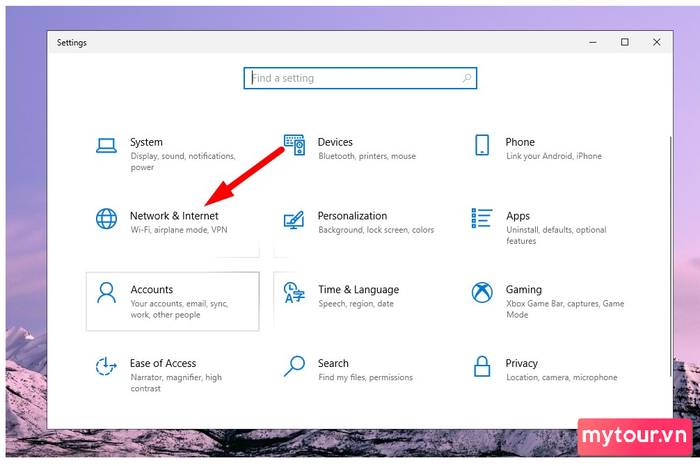Click 'Link your Android, iPhone' text
Viewport: 700px width, 466px height.
[x=554, y=156]
